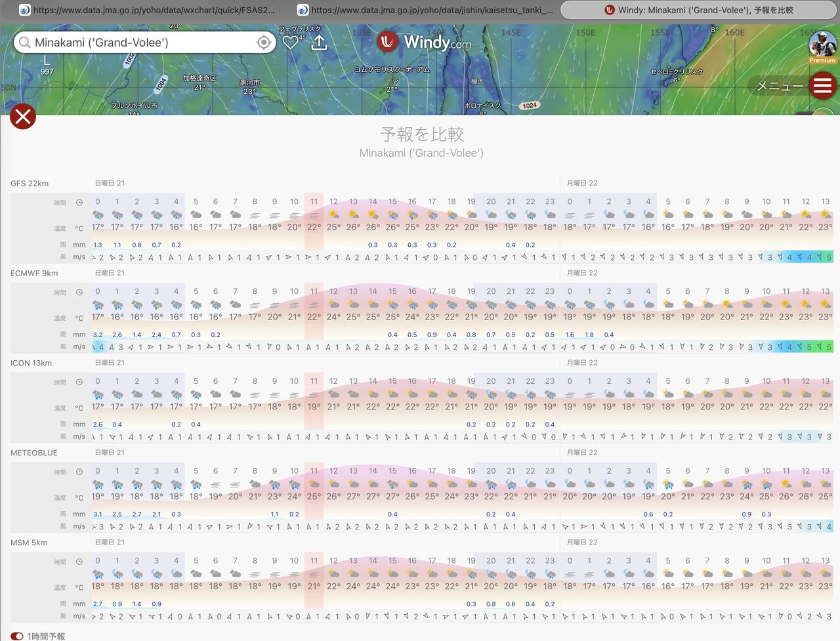The width and height of the screenshot is (840, 641).
Task: Select highlighted hour 11 in the MSM row
Action: (314, 561)
